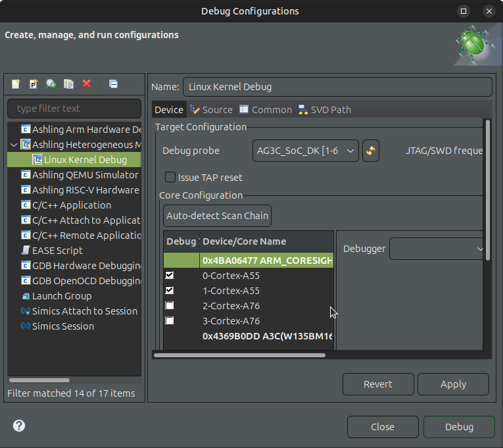This screenshot has height=448, width=503.
Task: Switch to the SVD Path tab
Action: (x=325, y=110)
